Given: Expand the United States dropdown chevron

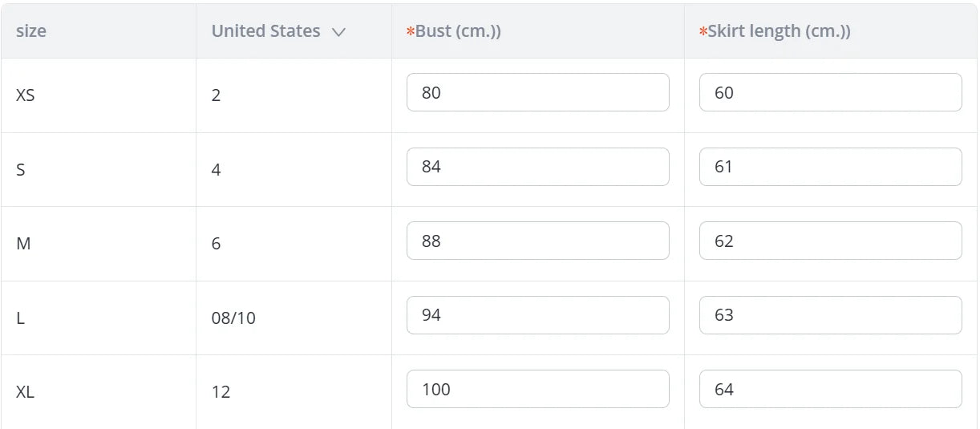Looking at the screenshot, I should (338, 32).
